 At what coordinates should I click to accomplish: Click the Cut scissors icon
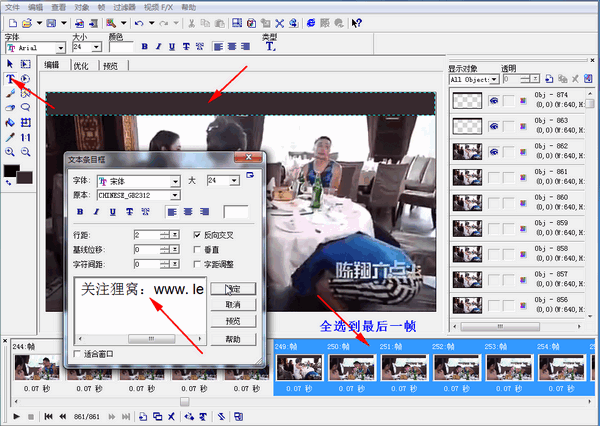pyautogui.click(x=191, y=23)
